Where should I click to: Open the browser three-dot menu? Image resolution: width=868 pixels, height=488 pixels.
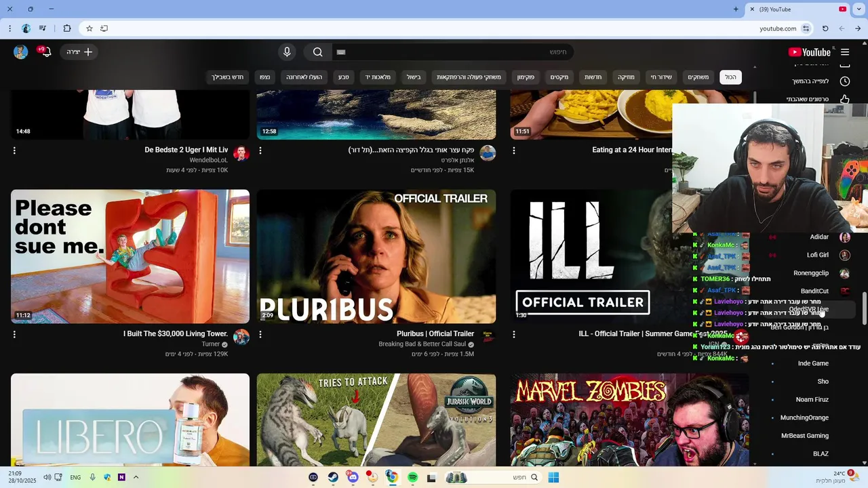pos(9,28)
